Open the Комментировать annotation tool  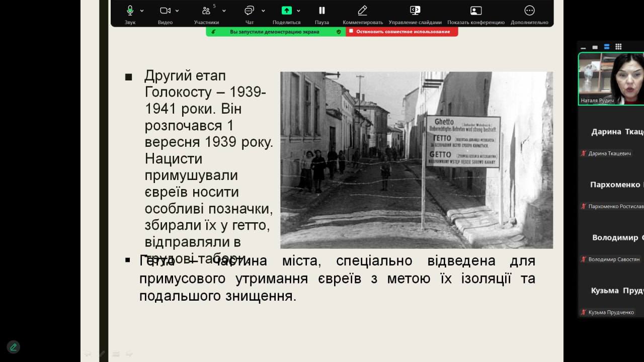point(362,11)
